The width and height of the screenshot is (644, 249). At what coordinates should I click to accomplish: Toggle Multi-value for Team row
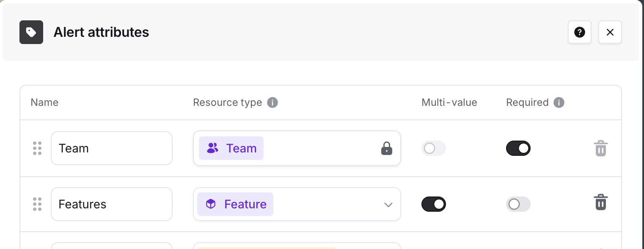(x=434, y=148)
